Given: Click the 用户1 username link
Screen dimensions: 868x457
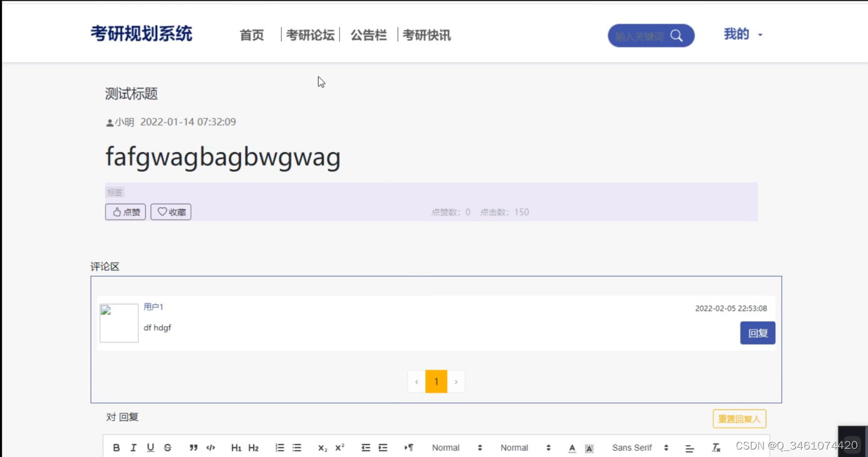Looking at the screenshot, I should point(153,307).
